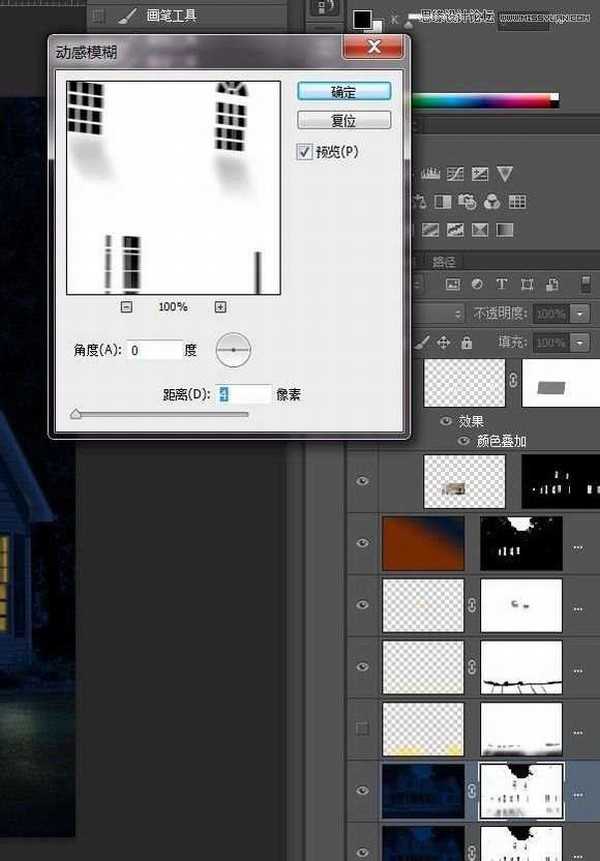
Task: Confirm with the 确定 button
Action: click(x=343, y=91)
